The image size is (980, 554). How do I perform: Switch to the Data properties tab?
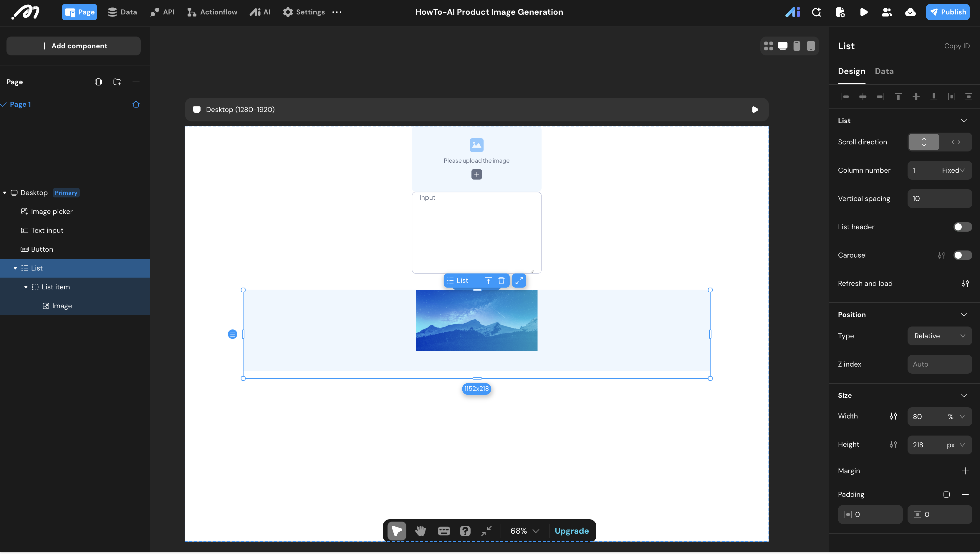(x=884, y=71)
